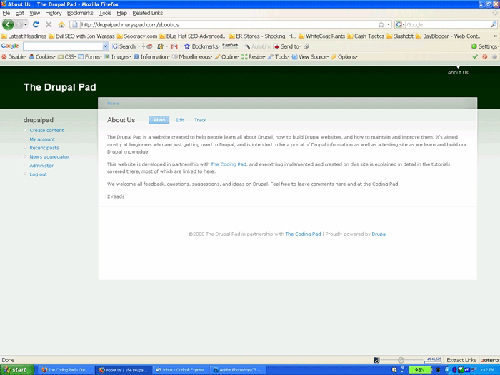This screenshot has height=375, width=500.
Task: Open the Cash Tactics bookmark folder
Action: [x=366, y=36]
